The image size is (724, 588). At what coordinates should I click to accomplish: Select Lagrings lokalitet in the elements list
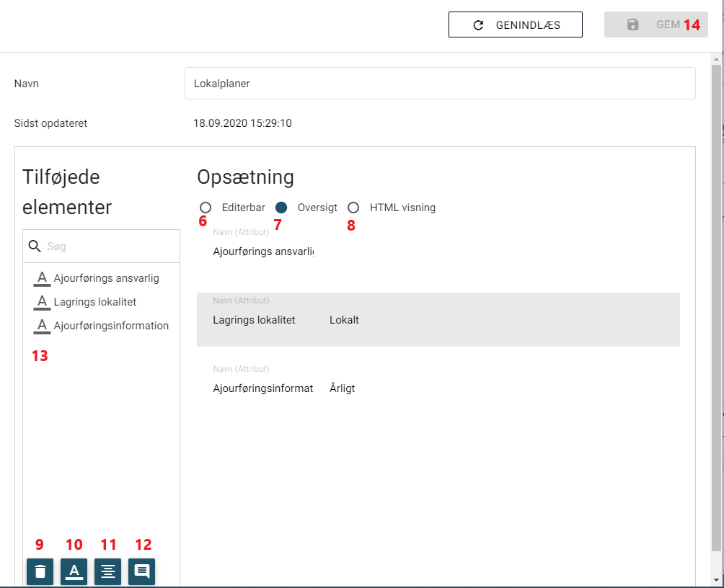tap(94, 302)
